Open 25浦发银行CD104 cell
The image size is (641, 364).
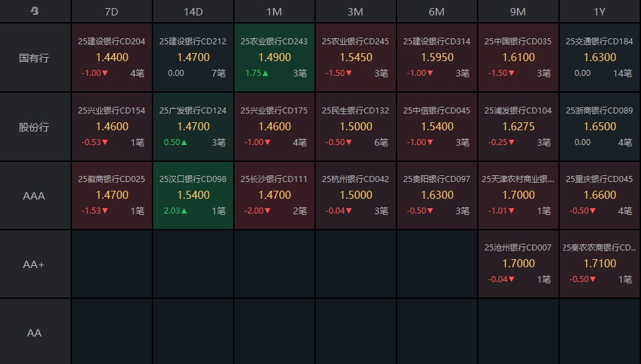[518, 127]
